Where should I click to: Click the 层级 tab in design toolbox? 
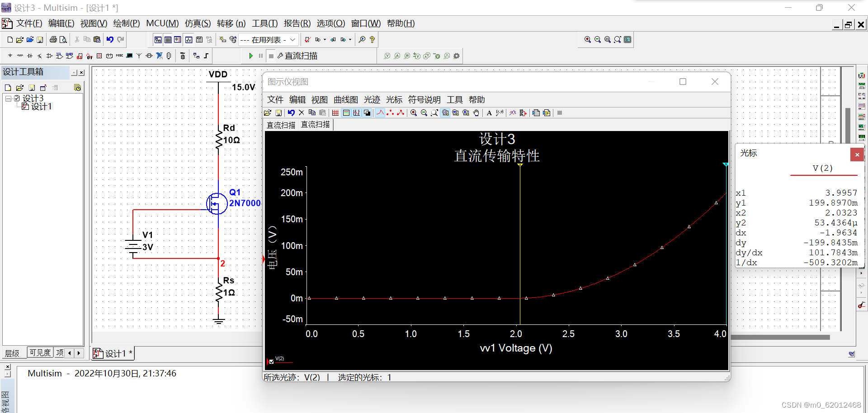click(12, 353)
